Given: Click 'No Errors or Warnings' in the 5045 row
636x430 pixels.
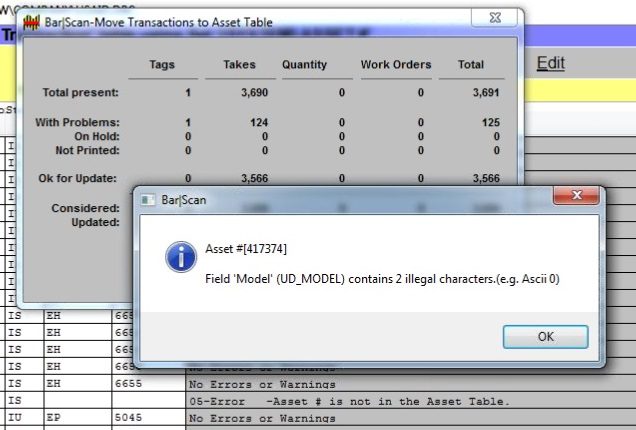Looking at the screenshot, I should [x=262, y=418].
